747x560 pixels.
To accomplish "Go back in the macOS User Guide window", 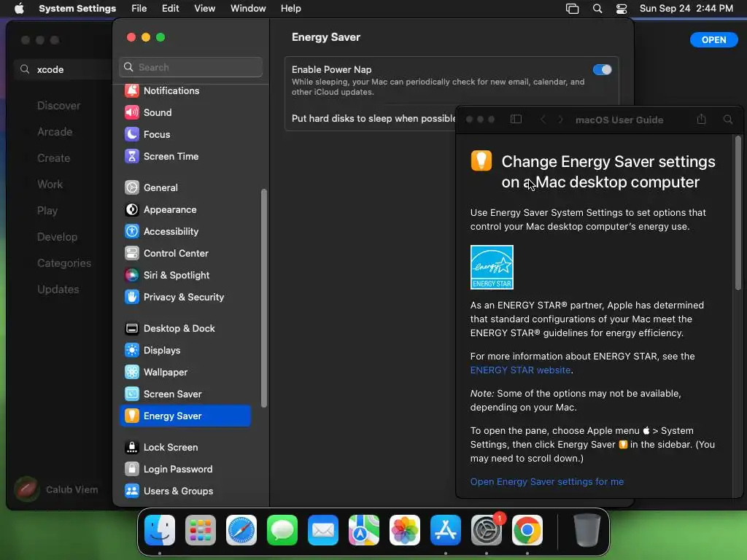I will pyautogui.click(x=543, y=120).
